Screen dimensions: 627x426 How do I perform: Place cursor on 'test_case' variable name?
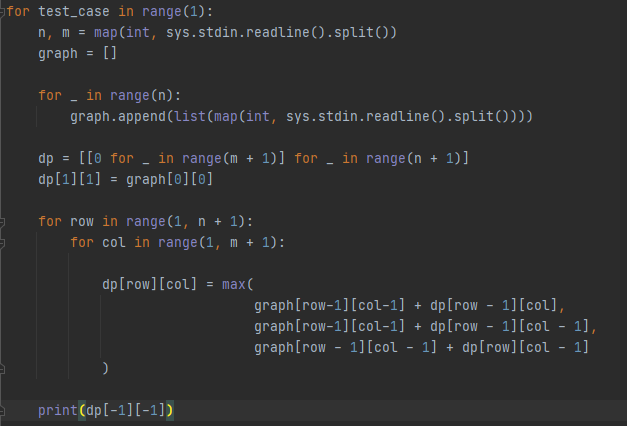74,12
